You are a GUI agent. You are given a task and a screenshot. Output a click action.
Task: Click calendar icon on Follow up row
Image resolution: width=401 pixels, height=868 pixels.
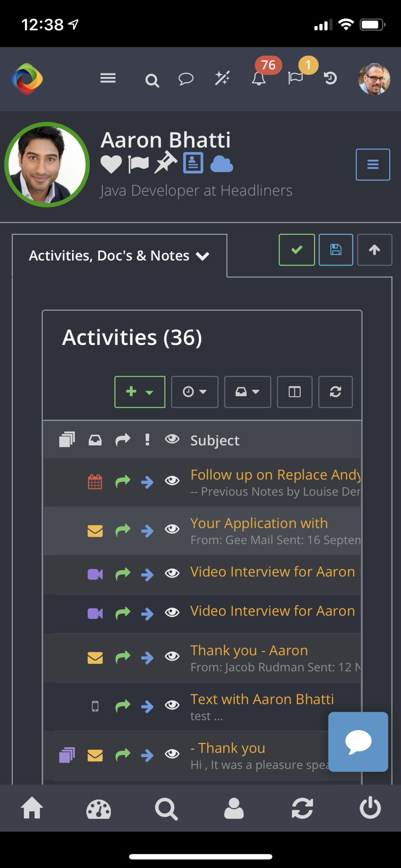pos(95,481)
